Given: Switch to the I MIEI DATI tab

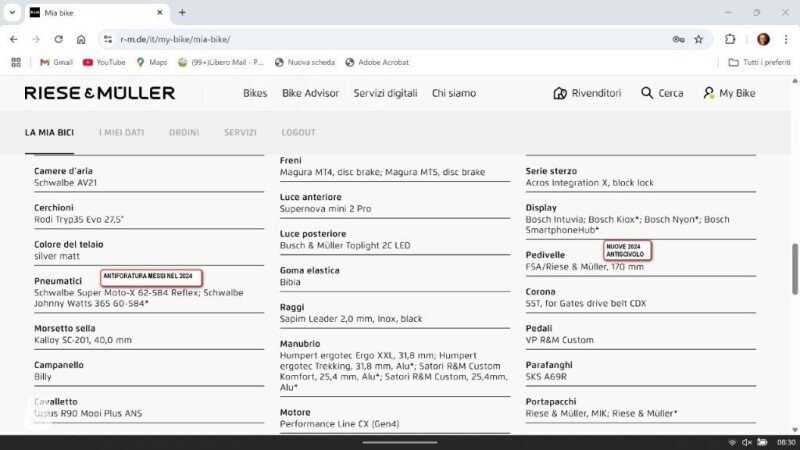Looking at the screenshot, I should (121, 133).
